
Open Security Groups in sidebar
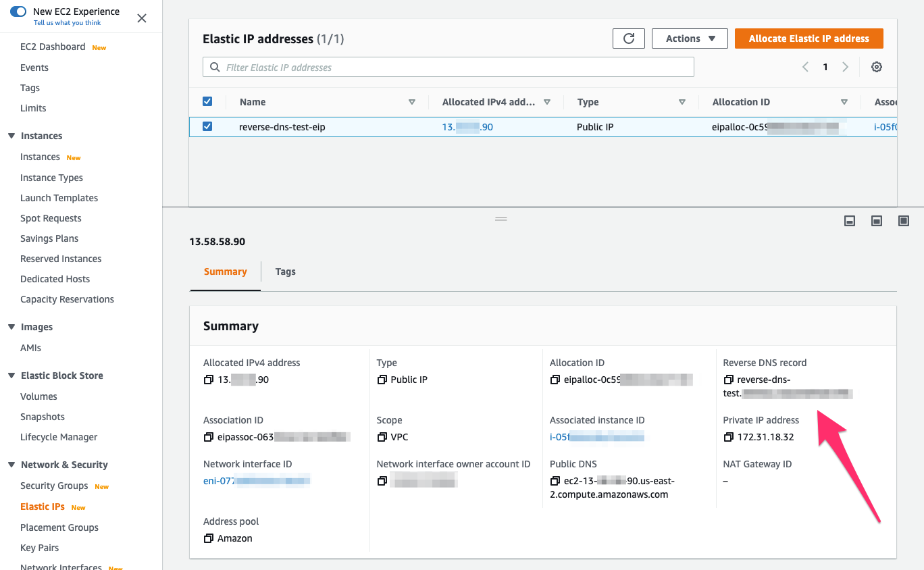tap(54, 486)
